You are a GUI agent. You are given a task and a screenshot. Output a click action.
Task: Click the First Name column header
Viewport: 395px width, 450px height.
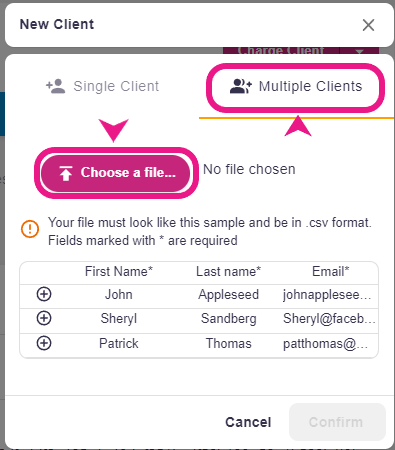(x=119, y=272)
